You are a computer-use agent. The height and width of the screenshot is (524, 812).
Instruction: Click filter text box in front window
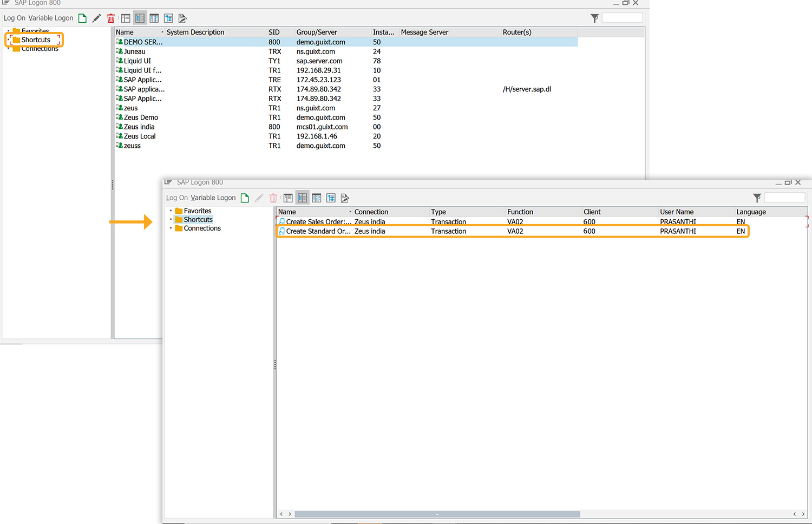pyautogui.click(x=784, y=198)
